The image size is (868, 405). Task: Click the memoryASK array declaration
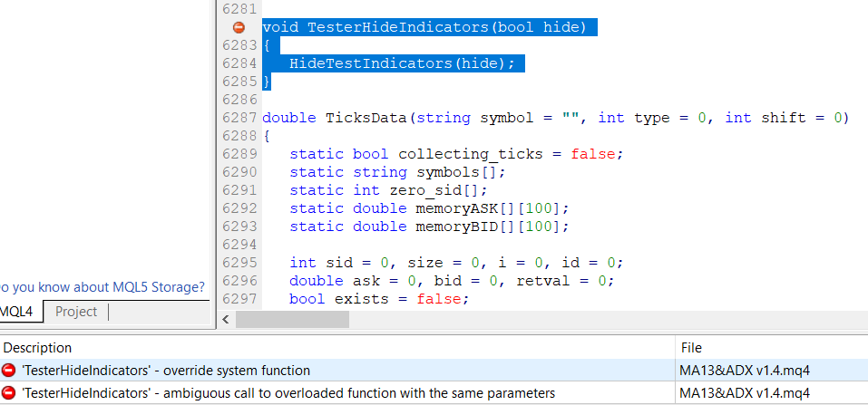(x=429, y=208)
